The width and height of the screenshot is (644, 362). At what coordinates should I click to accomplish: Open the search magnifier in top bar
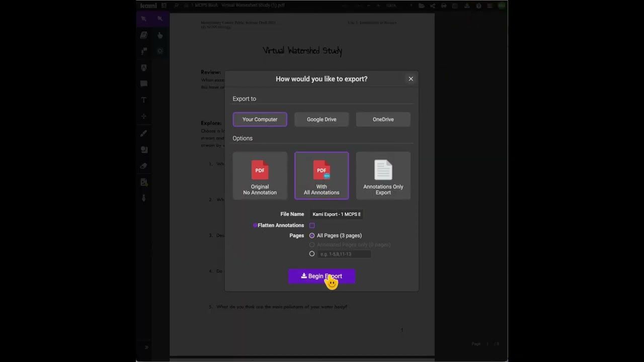click(177, 6)
